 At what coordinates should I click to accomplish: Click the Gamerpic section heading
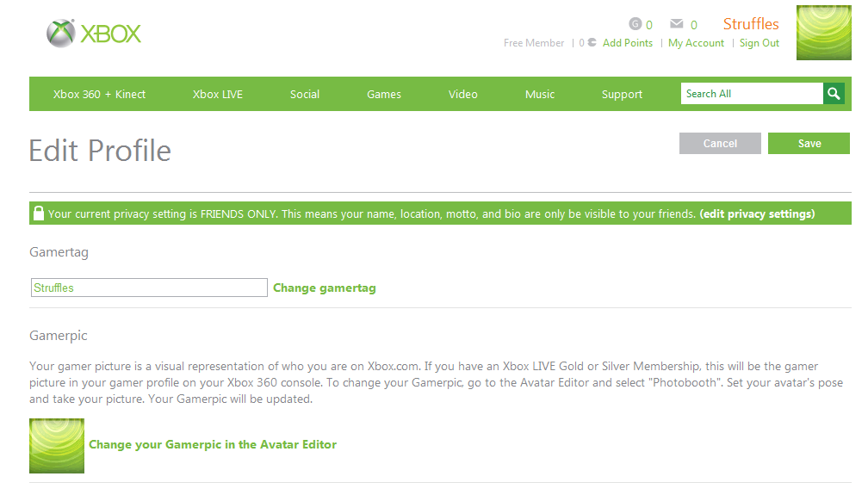coord(59,336)
